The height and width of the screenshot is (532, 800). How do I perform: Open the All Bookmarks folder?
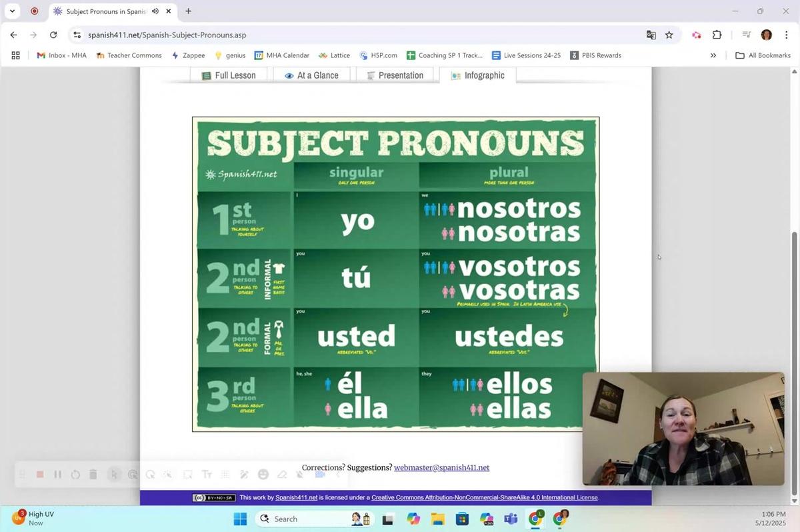coord(763,55)
